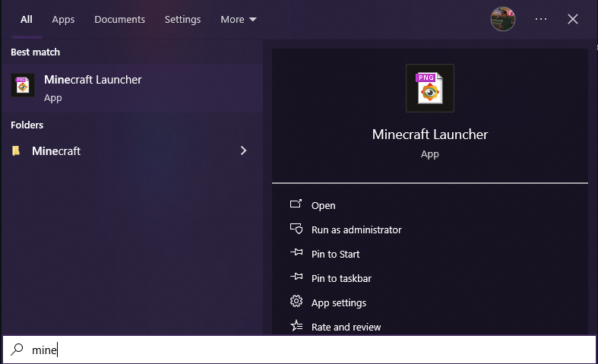The width and height of the screenshot is (598, 364).
Task: Choose Pin to taskbar
Action: 341,279
